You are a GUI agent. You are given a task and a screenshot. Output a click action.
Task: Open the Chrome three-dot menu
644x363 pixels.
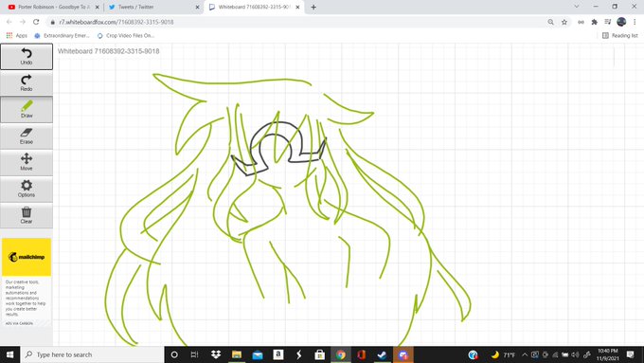coord(635,22)
